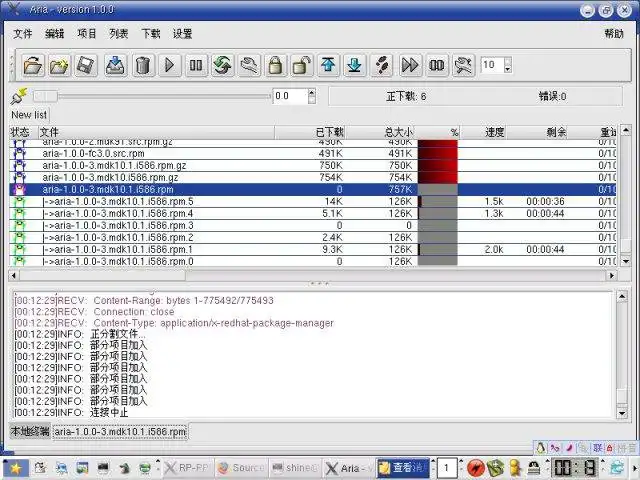Unlock item with the open padlock icon

click(x=302, y=65)
